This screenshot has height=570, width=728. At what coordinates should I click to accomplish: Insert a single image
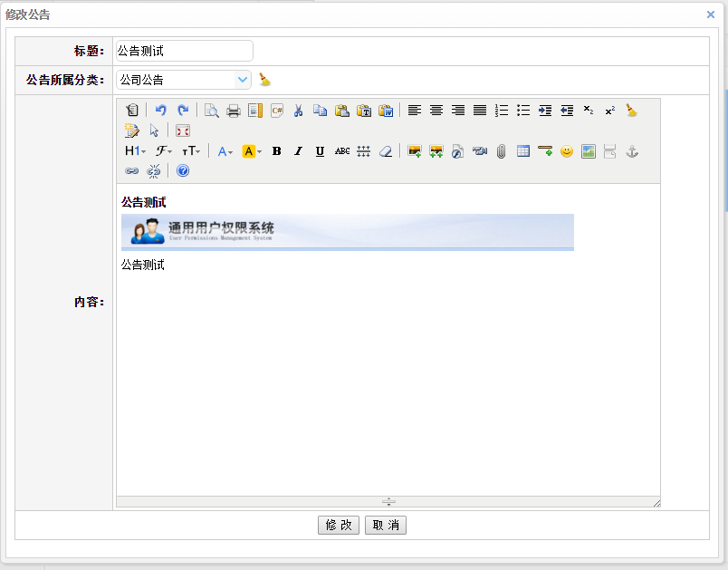(x=414, y=151)
